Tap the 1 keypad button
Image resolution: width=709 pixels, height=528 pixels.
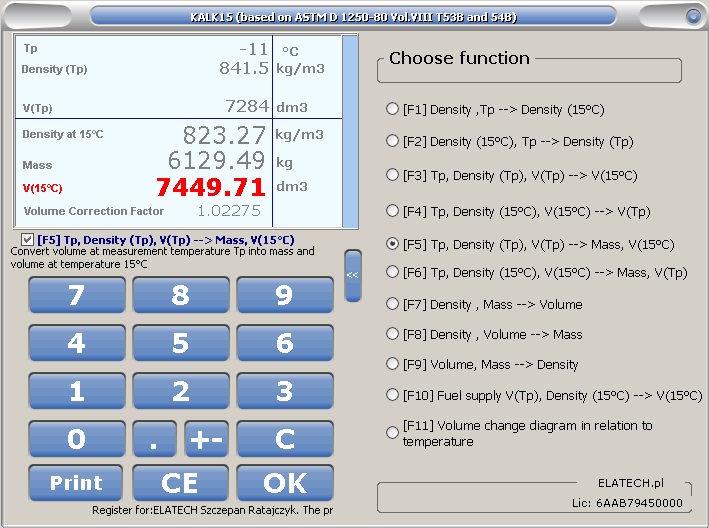pyautogui.click(x=77, y=391)
